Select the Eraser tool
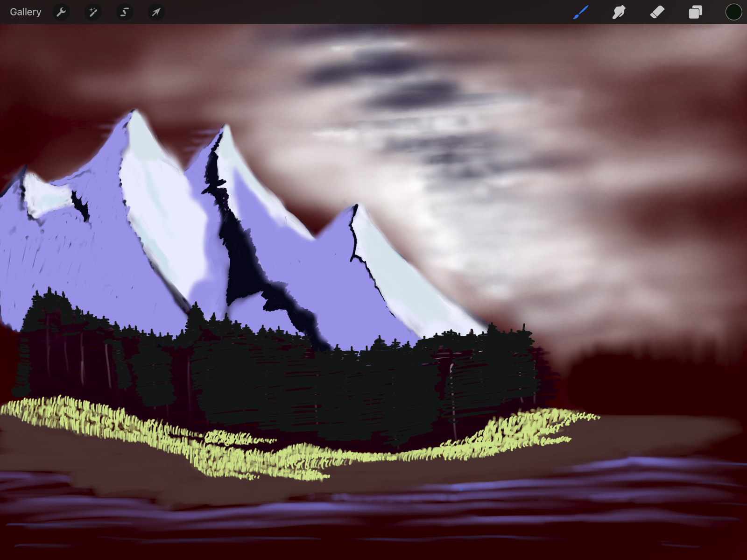The image size is (747, 560). (x=657, y=12)
